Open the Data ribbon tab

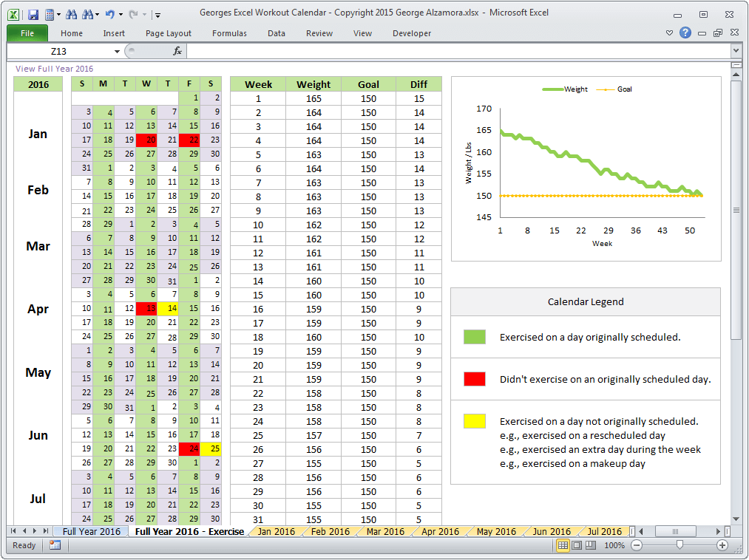(276, 33)
